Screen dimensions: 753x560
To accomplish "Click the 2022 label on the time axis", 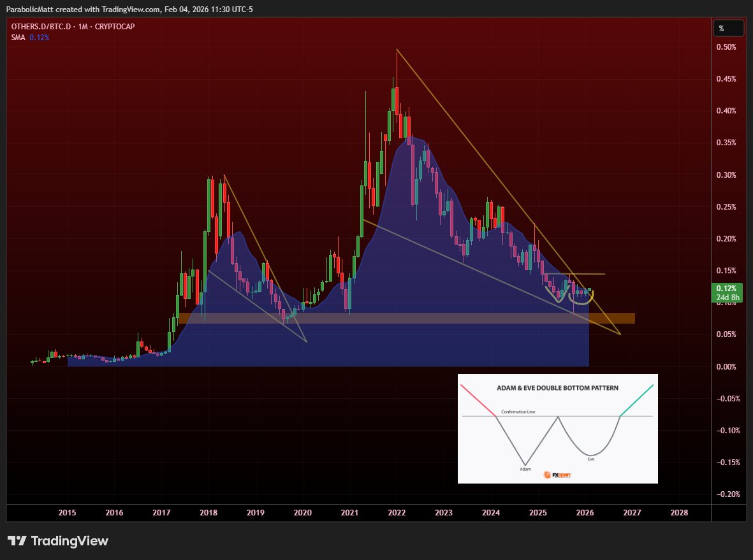I will tap(397, 512).
